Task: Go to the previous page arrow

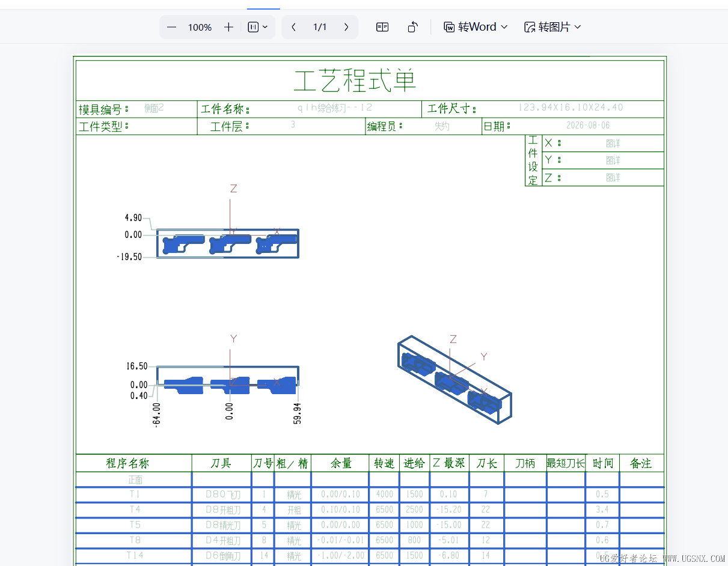Action: (x=293, y=27)
